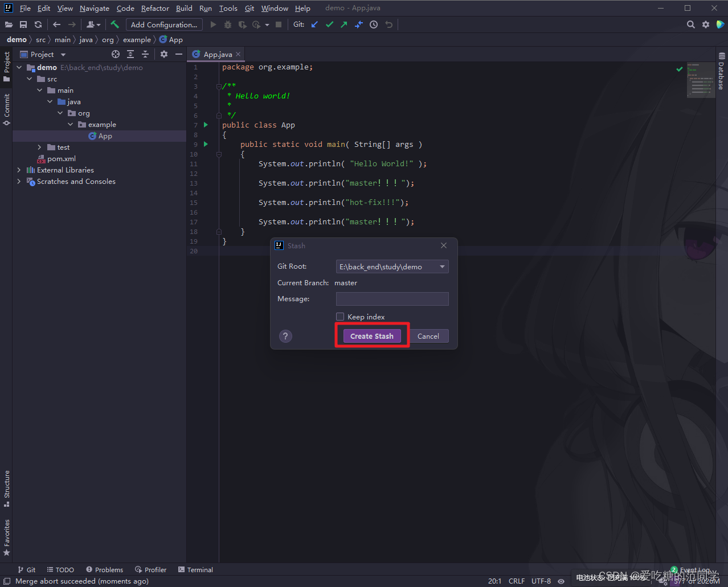Image resolution: width=728 pixels, height=587 pixels.
Task: Hide the Project panel with minus icon
Action: click(x=179, y=54)
